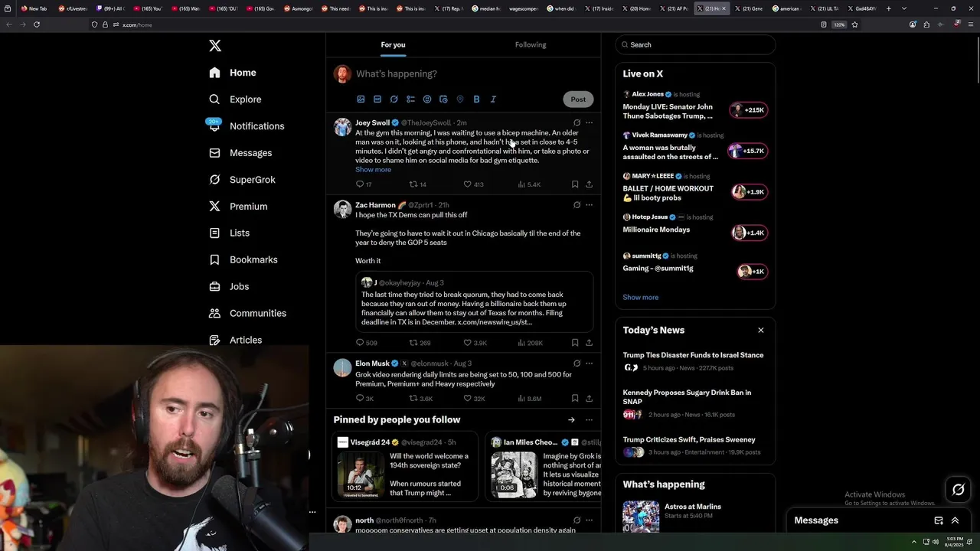Open the emoji picker in composer

click(x=427, y=99)
